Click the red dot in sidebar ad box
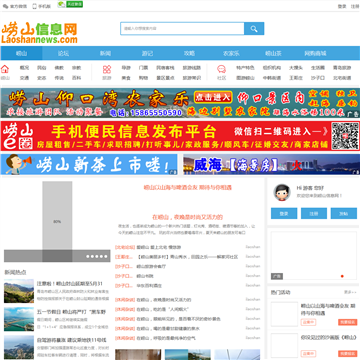Image resolution: width=360 pixels, height=360 pixels. [342, 276]
